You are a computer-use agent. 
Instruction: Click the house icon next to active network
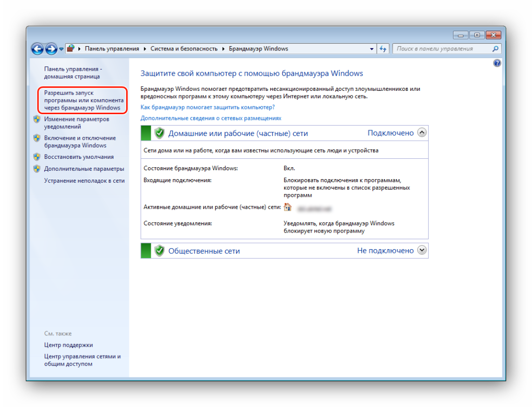[287, 207]
